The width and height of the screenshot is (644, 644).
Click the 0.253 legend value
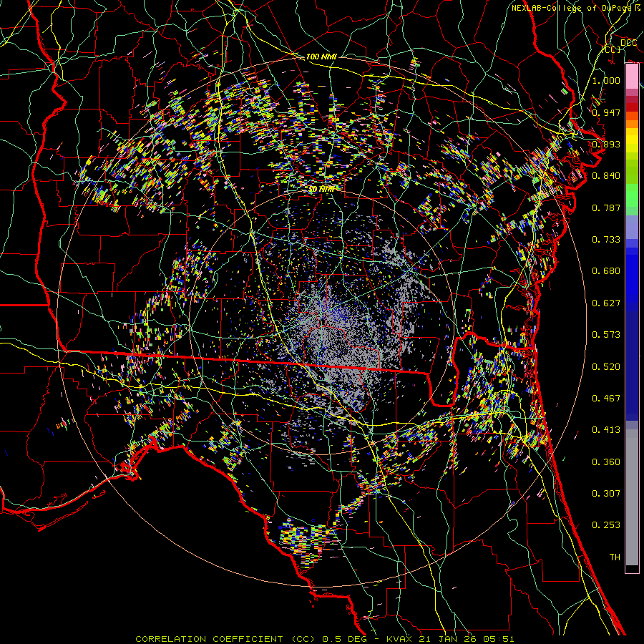606,525
